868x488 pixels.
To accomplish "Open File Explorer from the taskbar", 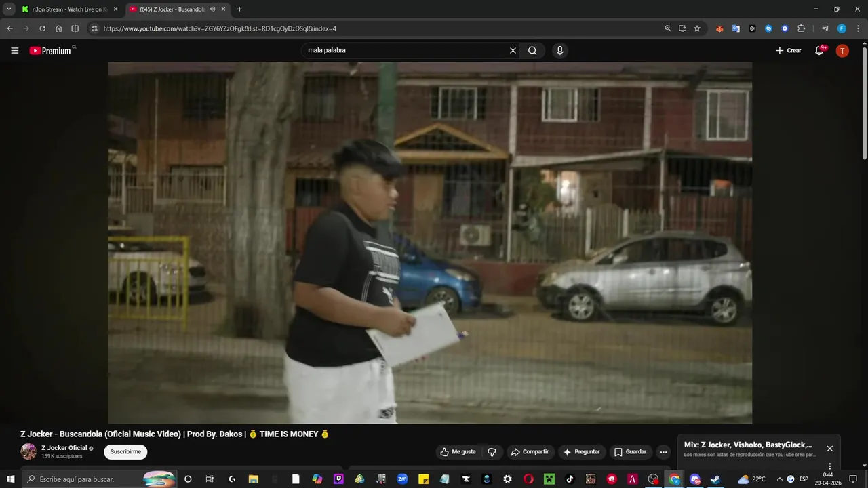I will point(253,479).
